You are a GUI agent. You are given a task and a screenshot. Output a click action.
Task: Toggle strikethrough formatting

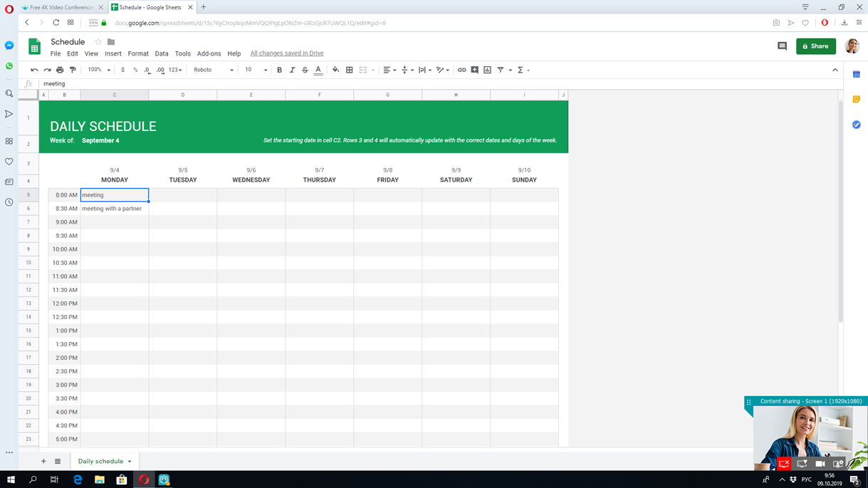[x=305, y=70]
